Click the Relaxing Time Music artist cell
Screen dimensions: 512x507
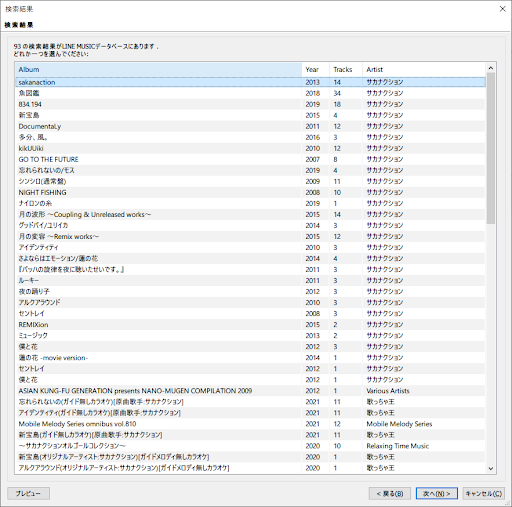397,446
